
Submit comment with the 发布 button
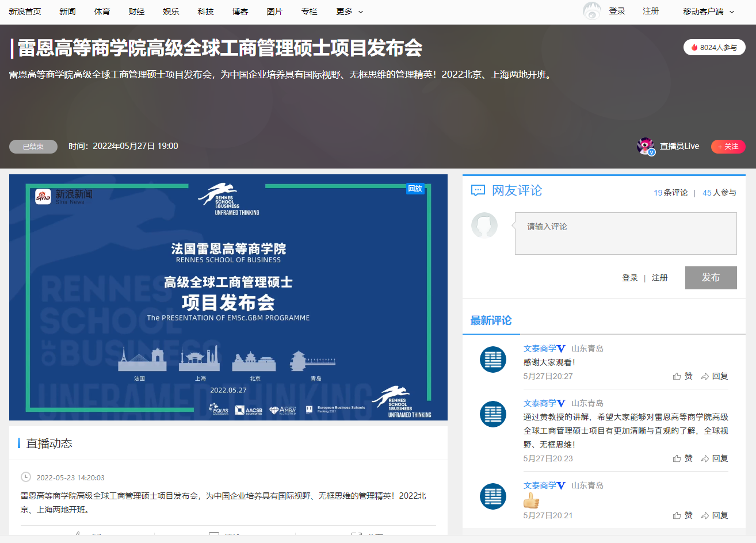pos(711,278)
